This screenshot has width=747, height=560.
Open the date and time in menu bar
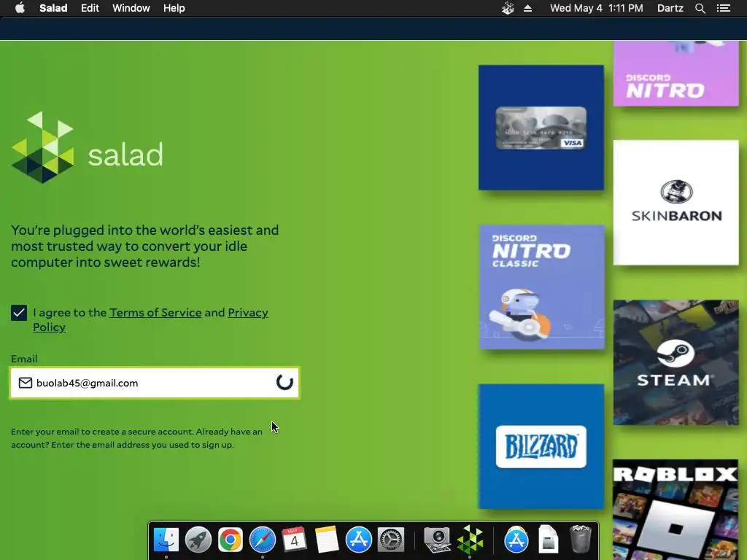point(597,8)
